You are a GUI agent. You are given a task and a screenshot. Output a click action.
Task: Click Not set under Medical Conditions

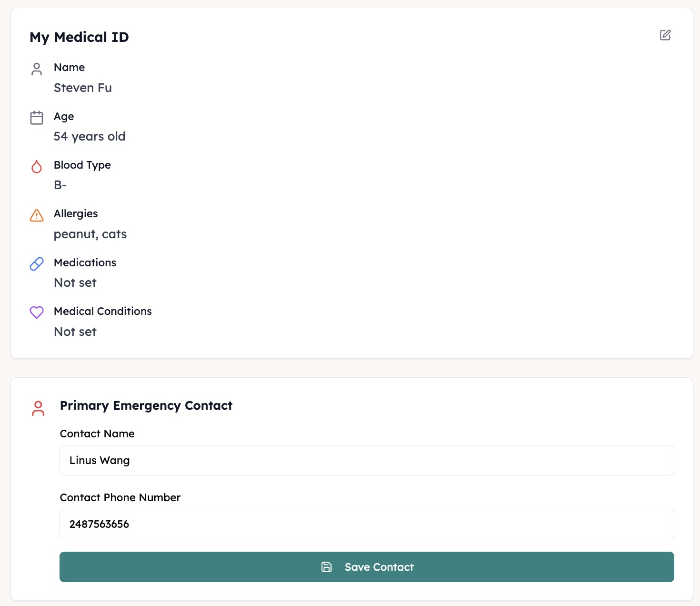75,332
